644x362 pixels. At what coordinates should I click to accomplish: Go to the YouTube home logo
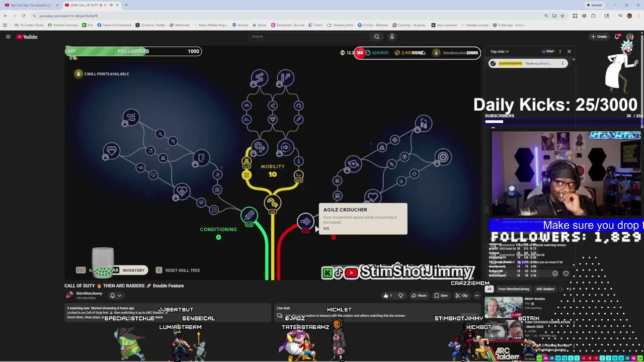[x=27, y=37]
